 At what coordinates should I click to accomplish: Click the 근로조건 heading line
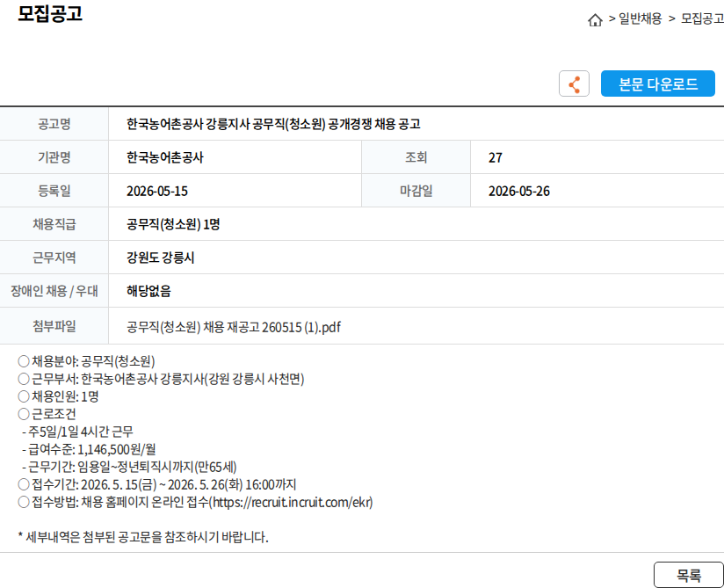47,414
